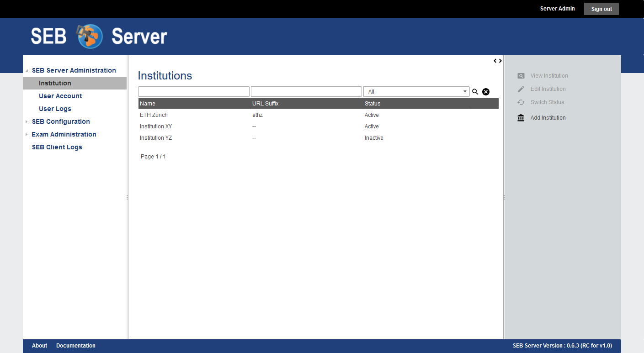The image size is (644, 353).
Task: Click the Edit Institution pencil icon
Action: (x=521, y=89)
